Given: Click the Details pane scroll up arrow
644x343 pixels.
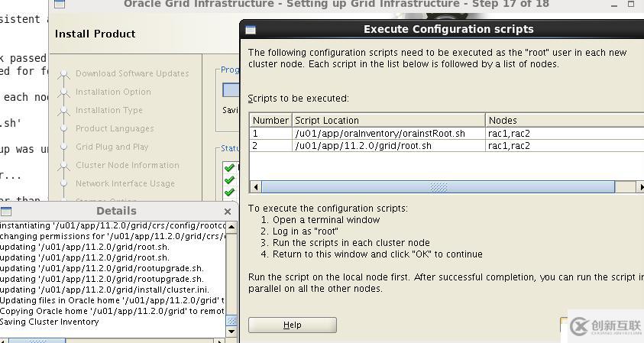Looking at the screenshot, I should 231,227.
